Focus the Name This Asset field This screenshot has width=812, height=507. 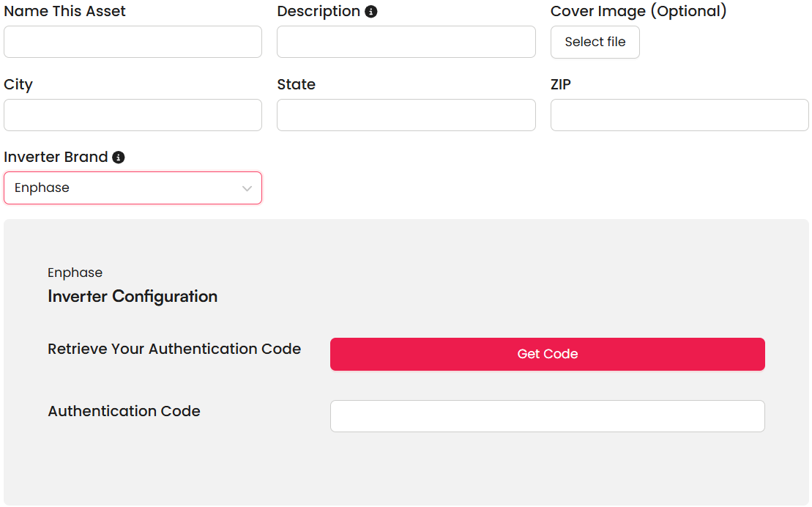133,42
